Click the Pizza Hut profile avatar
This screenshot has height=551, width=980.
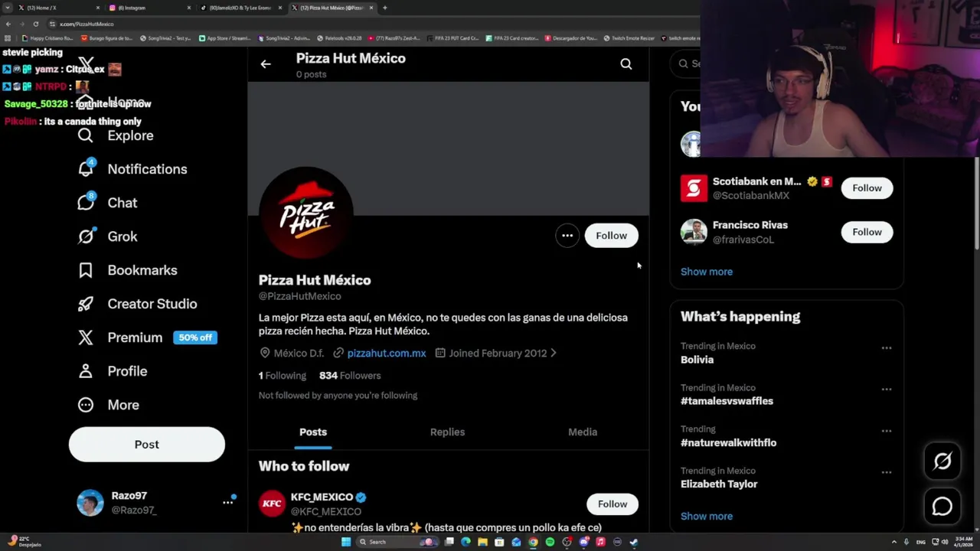(306, 214)
